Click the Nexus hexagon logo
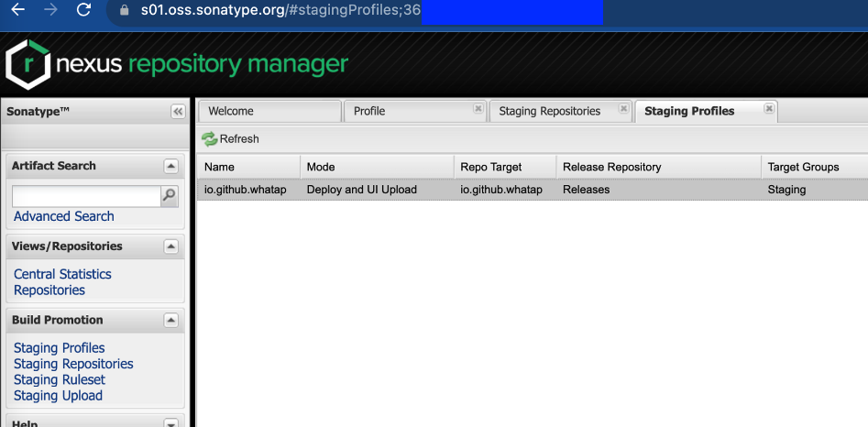This screenshot has width=868, height=427. (x=27, y=65)
